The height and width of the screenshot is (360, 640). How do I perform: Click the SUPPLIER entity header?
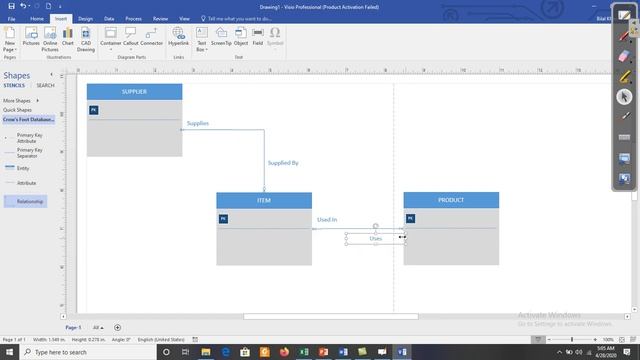pos(134,92)
